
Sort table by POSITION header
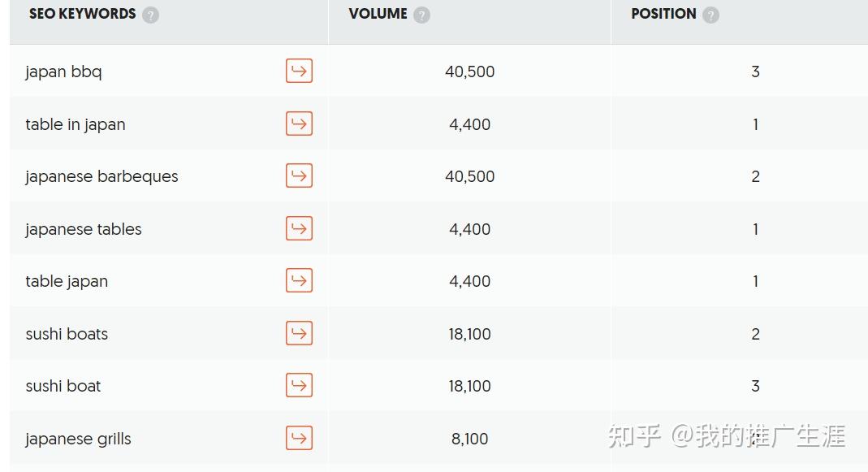(x=663, y=14)
